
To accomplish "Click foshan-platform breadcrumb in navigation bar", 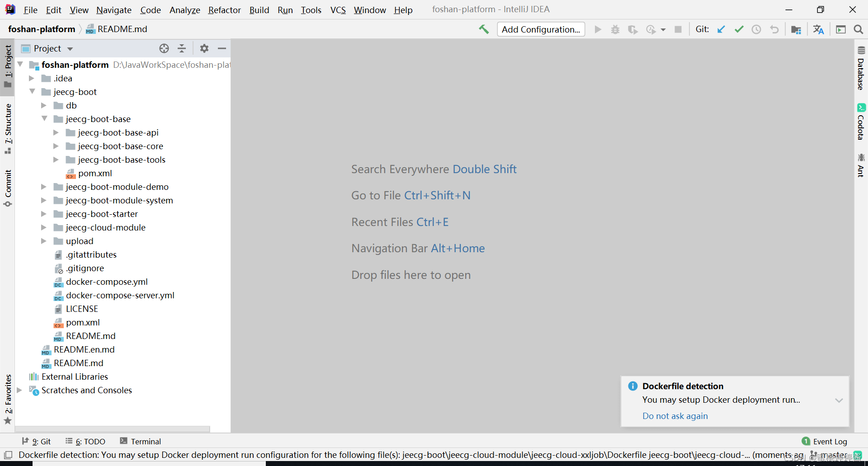I will tap(42, 29).
